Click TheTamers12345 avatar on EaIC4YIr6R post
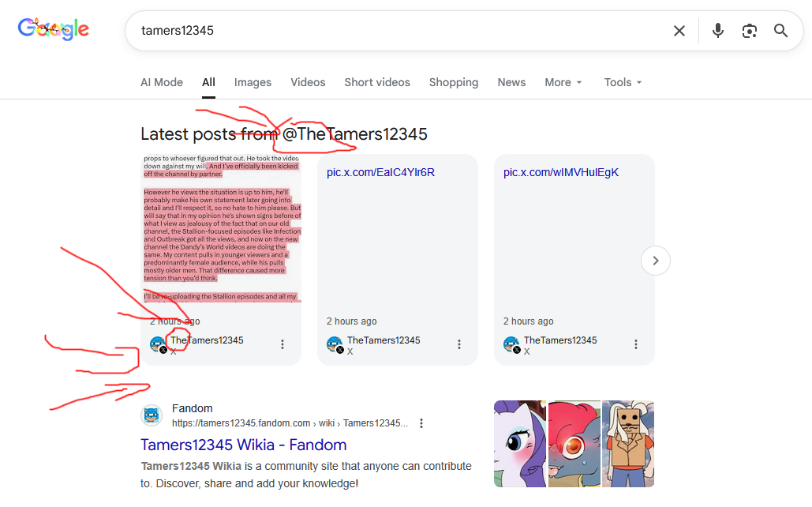Screen dimensions: 812x507 tap(335, 344)
